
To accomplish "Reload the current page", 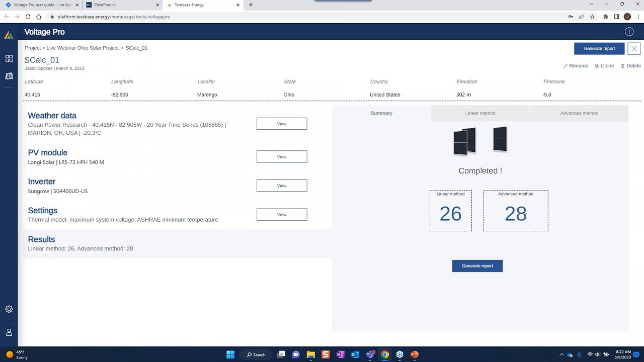I will pos(28,17).
